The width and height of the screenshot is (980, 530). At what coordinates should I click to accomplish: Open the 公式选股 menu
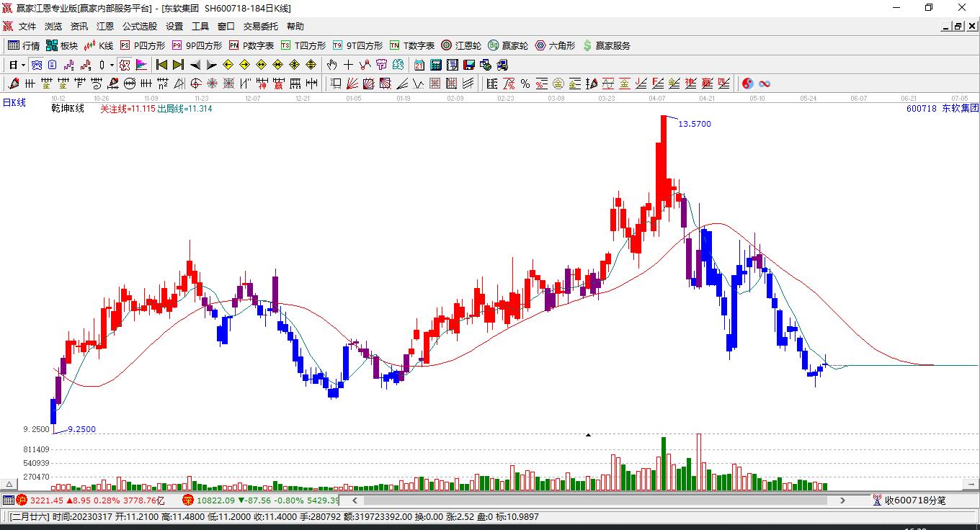click(x=139, y=26)
